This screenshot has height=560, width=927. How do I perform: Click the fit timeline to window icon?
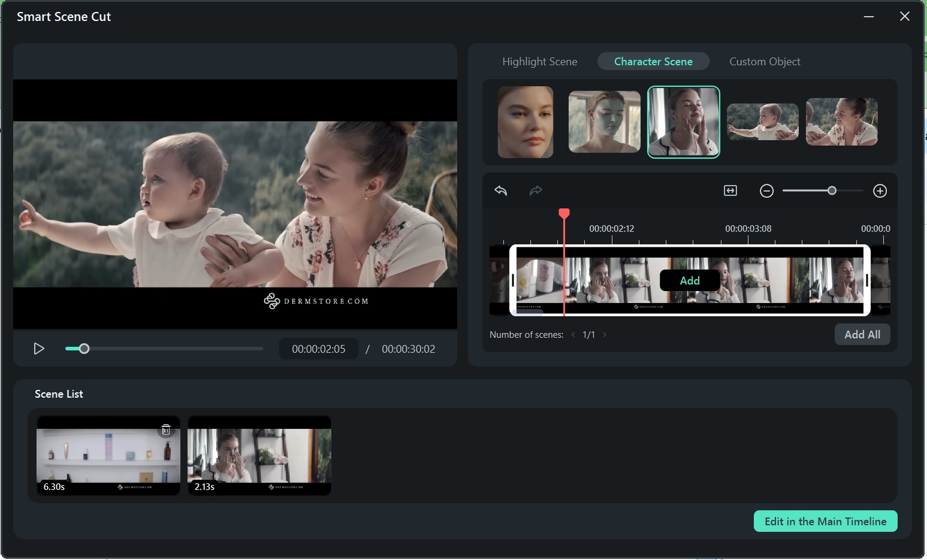[730, 190]
